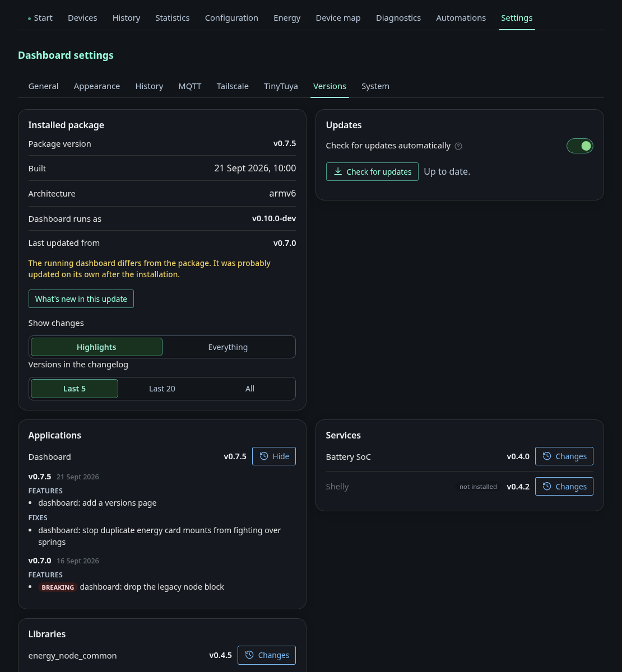The height and width of the screenshot is (672, 622).
Task: Hide the Dashboard changelog
Action: (274, 456)
